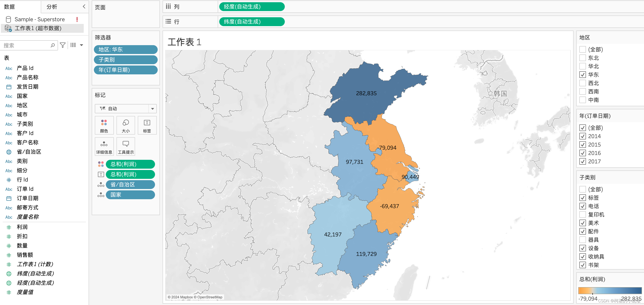The height and width of the screenshot is (305, 644).
Task: Enable the 复印机 sub-category checkbox
Action: click(x=582, y=214)
